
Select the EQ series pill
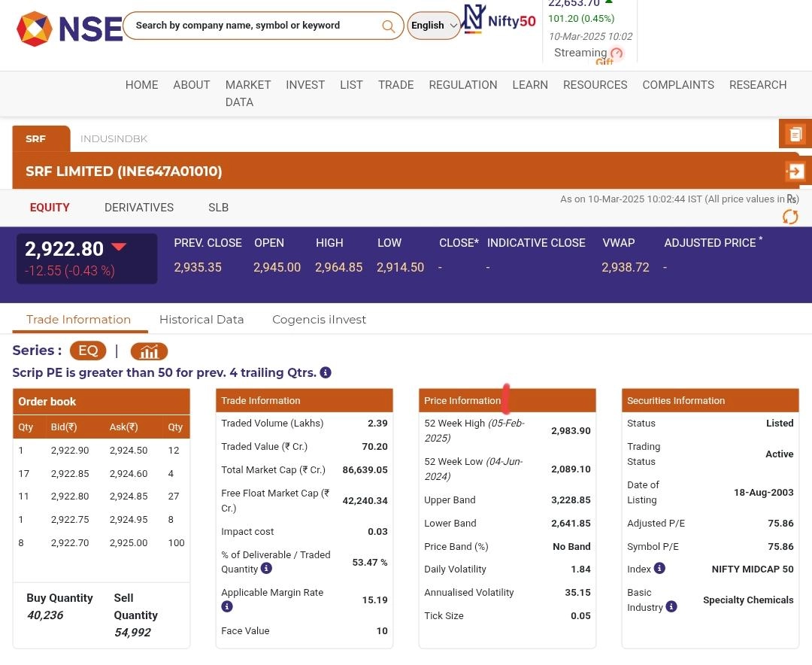[88, 351]
